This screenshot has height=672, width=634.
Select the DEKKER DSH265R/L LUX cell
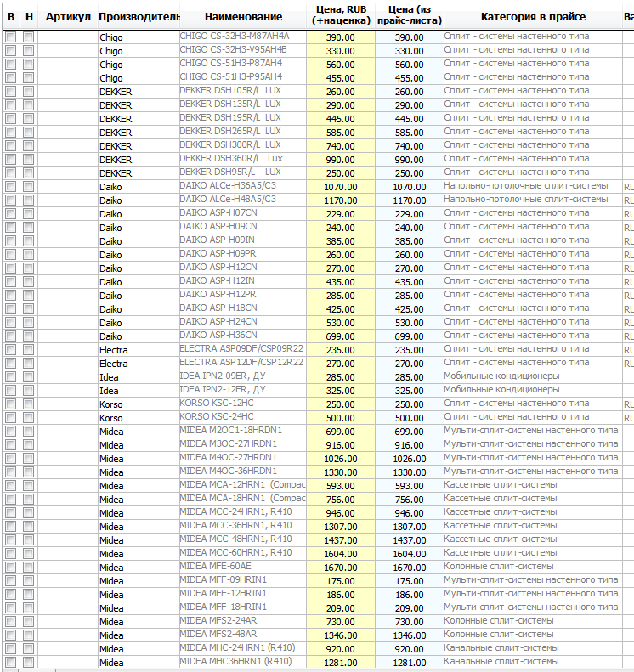243,133
